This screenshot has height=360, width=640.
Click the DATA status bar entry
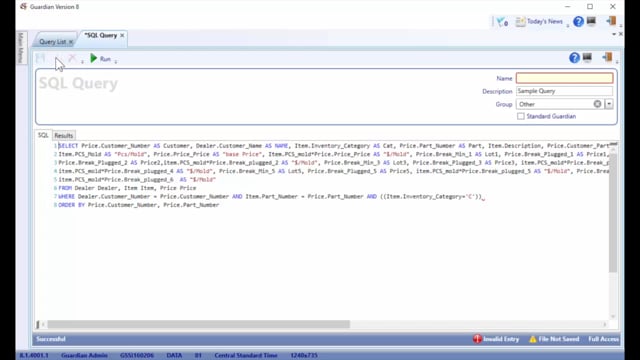174,356
